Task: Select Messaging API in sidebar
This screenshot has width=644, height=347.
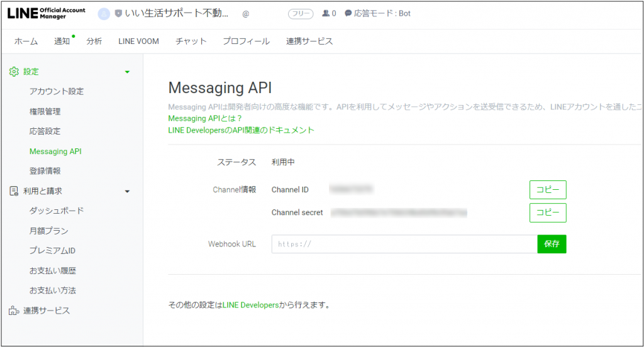Action: coord(55,151)
